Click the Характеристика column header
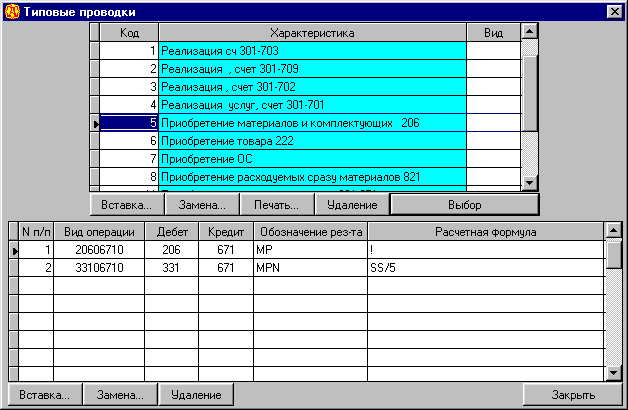This screenshot has height=410, width=628. tap(312, 33)
